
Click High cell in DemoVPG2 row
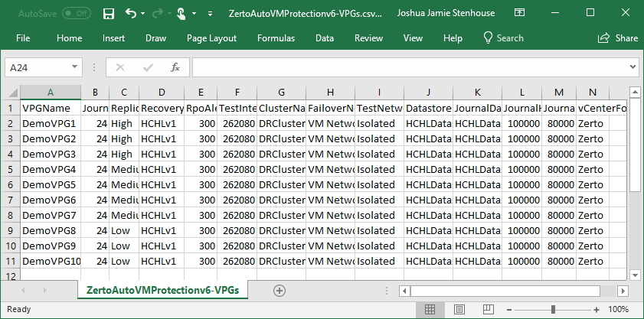pyautogui.click(x=124, y=138)
